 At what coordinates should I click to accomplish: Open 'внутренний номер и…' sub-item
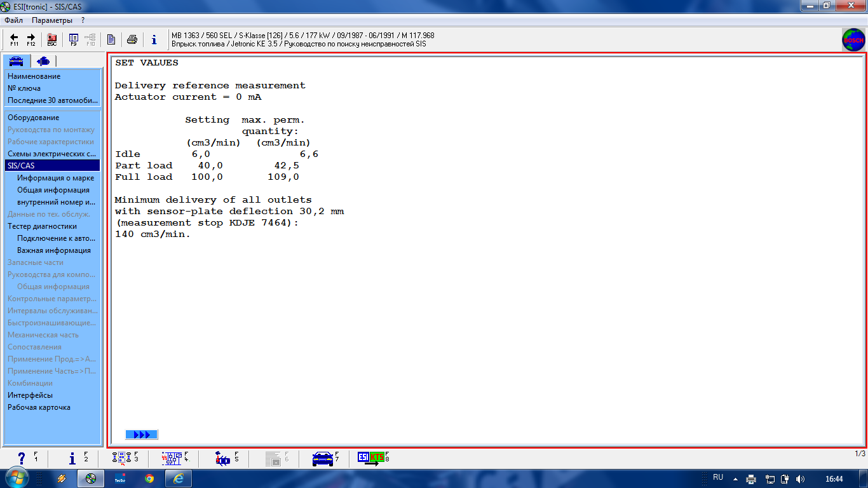56,202
